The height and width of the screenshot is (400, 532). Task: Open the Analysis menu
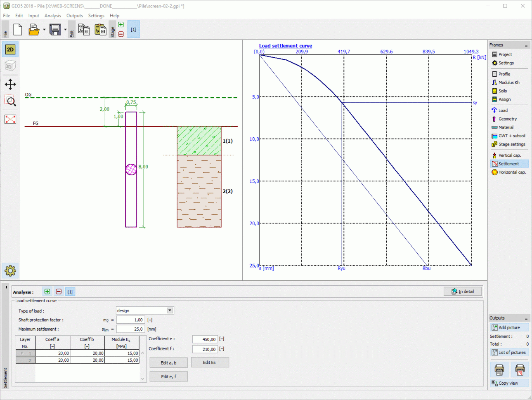point(53,16)
